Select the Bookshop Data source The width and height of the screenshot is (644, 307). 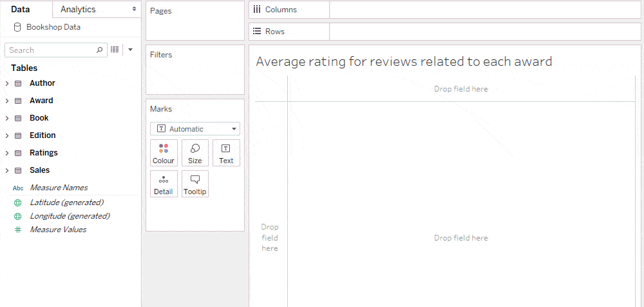coord(53,27)
